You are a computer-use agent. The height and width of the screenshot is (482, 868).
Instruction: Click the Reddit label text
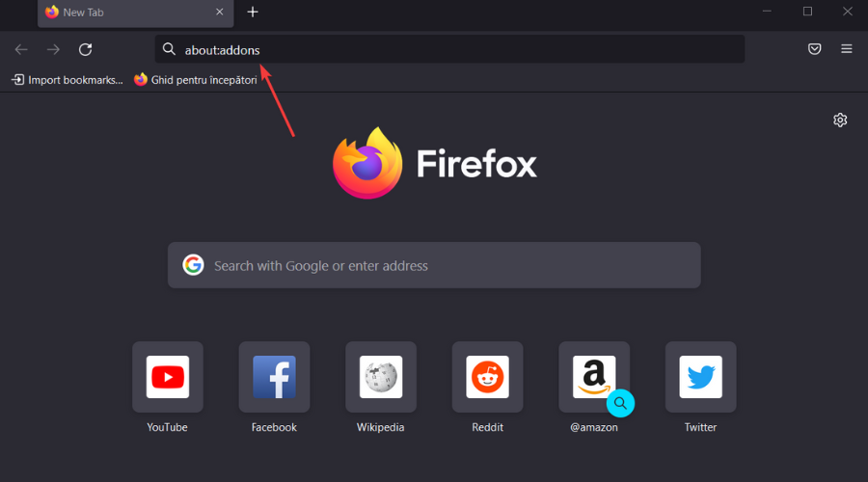pyautogui.click(x=487, y=427)
